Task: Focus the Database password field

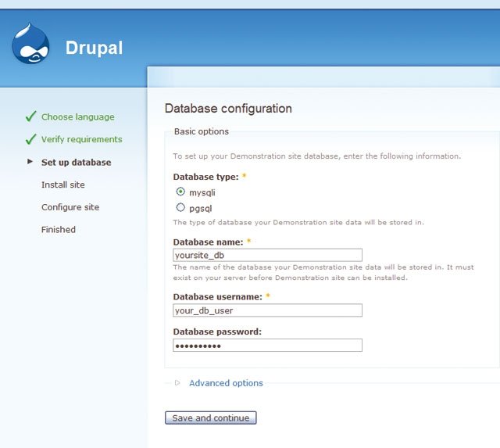Action: coord(267,346)
